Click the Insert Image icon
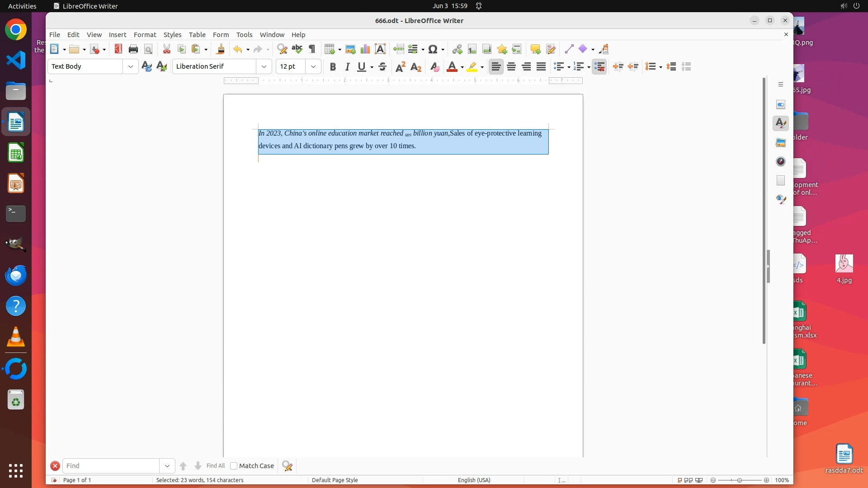Viewport: 868px width, 488px height. (x=350, y=49)
